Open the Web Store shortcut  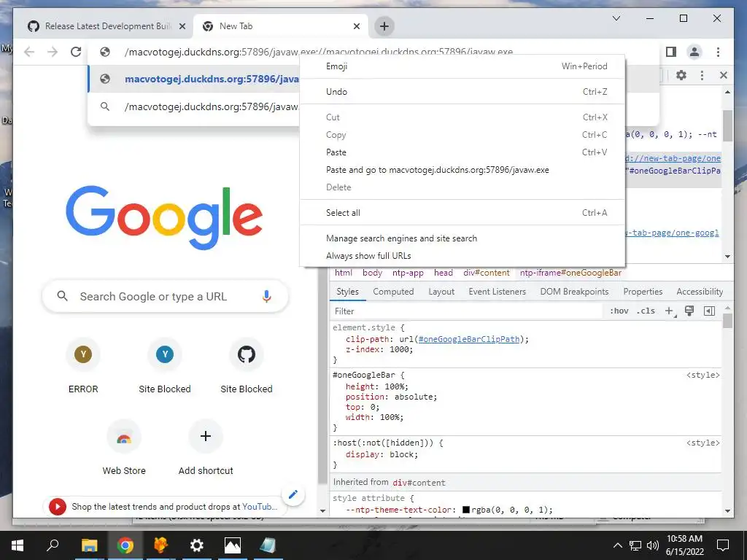[x=124, y=448]
